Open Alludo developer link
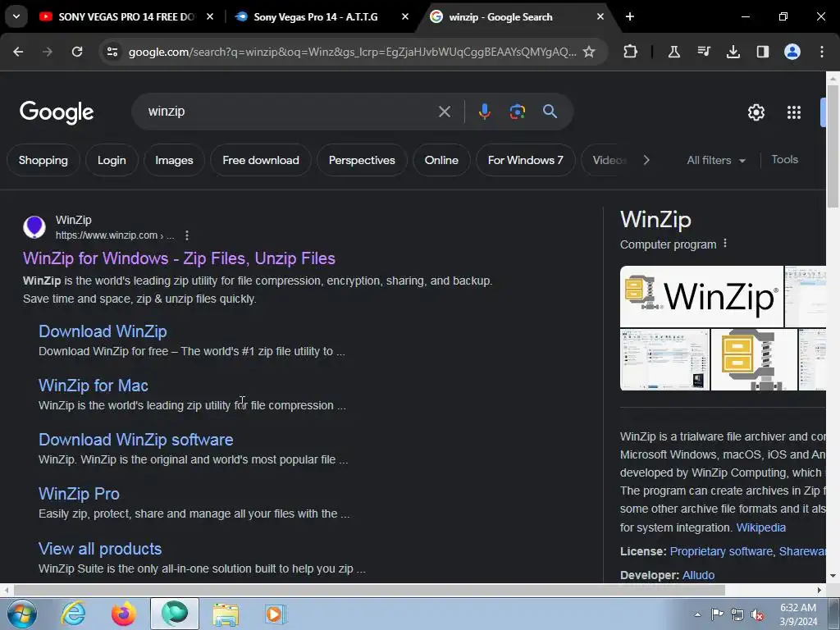This screenshot has height=630, width=840. [x=698, y=575]
